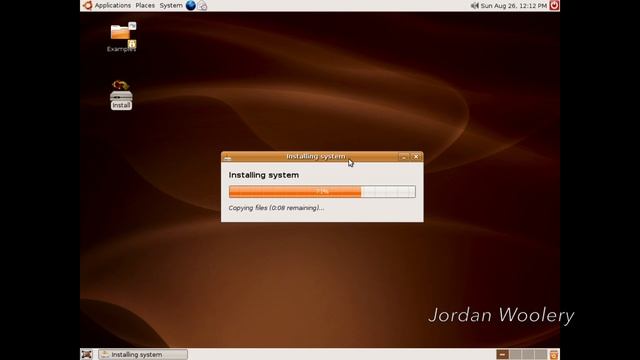Click the orange installation progress bar

pyautogui.click(x=322, y=191)
